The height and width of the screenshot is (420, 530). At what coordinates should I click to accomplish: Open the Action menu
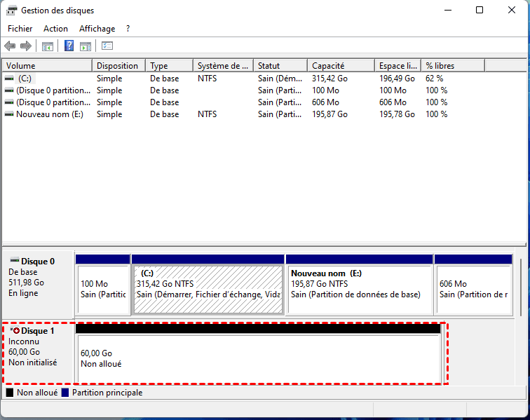pyautogui.click(x=55, y=29)
